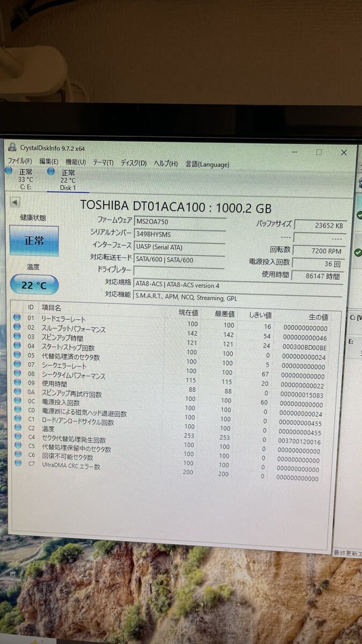
Task: Click status circle for C4 セクタ代替処理発生回数
Action: pyautogui.click(x=17, y=437)
